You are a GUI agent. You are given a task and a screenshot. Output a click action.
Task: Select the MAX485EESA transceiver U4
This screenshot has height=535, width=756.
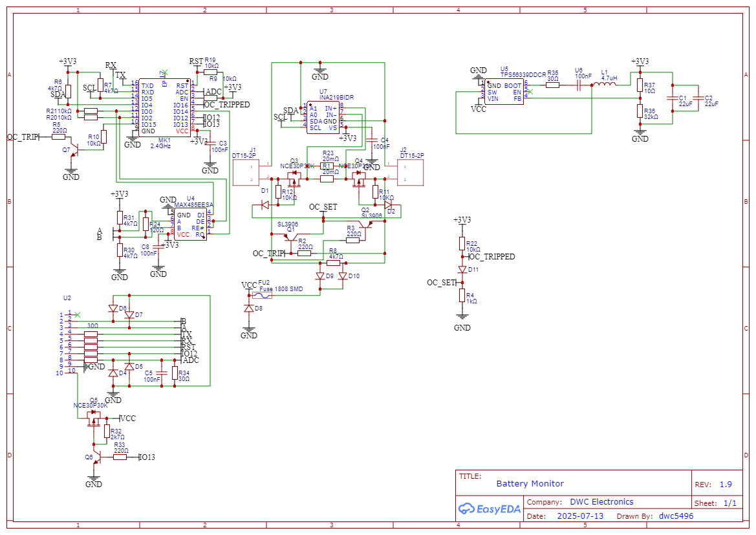point(190,224)
